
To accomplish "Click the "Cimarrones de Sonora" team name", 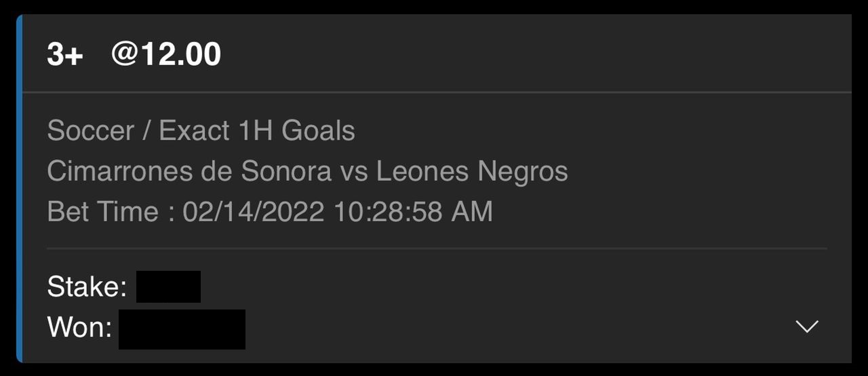I will click(x=189, y=171).
